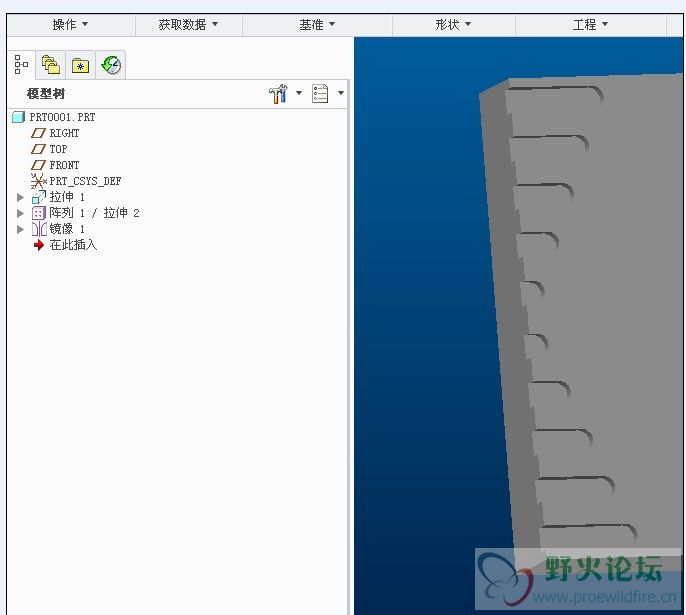Open the 形状 ribbon group dropdown
This screenshot has height=615, width=686.
click(453, 24)
